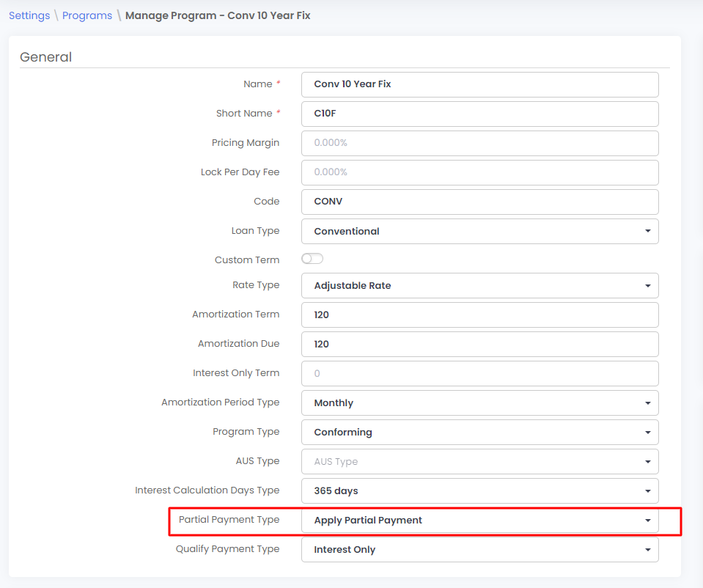Open the Qualify Payment Type dropdown
703x588 pixels.
(x=479, y=549)
